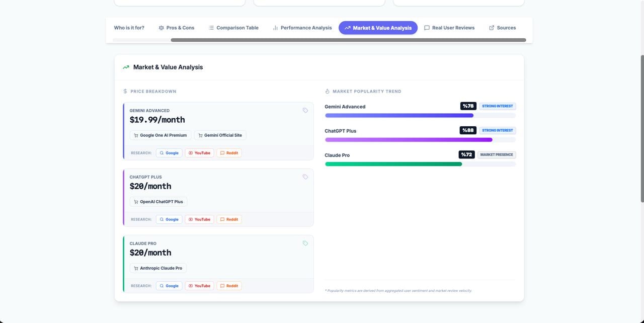The image size is (644, 323).
Task: Open the 'Who is it for?' tab
Action: (129, 28)
